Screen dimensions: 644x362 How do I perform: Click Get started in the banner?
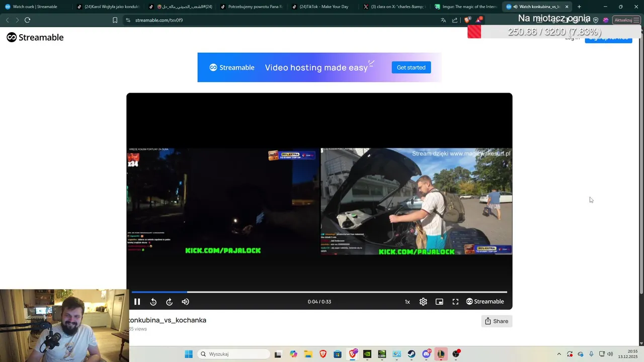click(411, 67)
